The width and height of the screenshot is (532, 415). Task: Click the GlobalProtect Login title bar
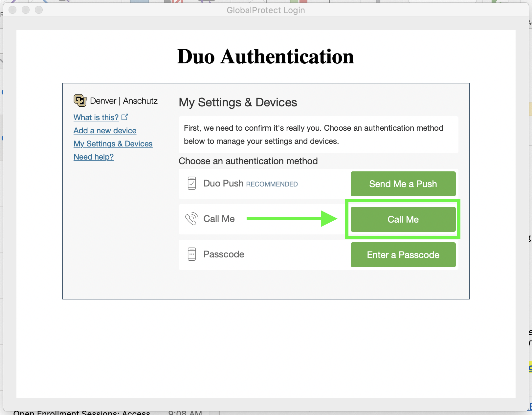coord(266,10)
